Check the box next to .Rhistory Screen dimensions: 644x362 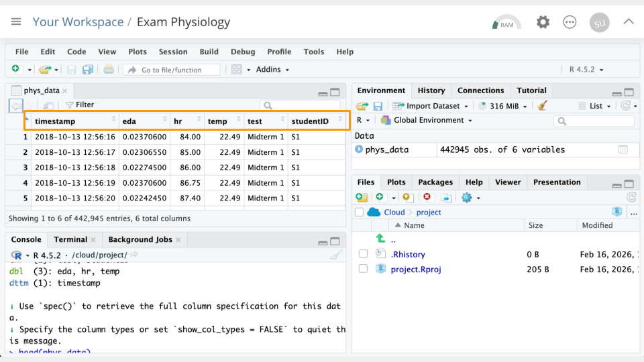coord(363,254)
